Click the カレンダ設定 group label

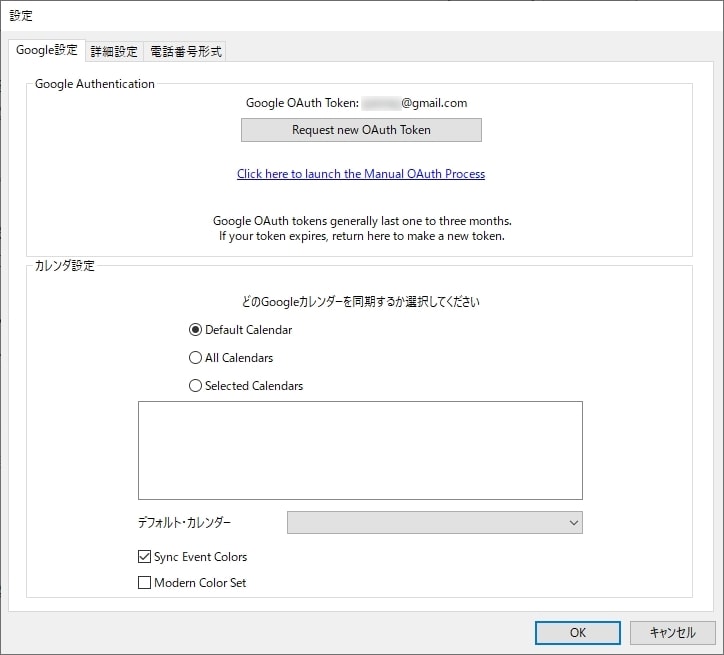65,266
